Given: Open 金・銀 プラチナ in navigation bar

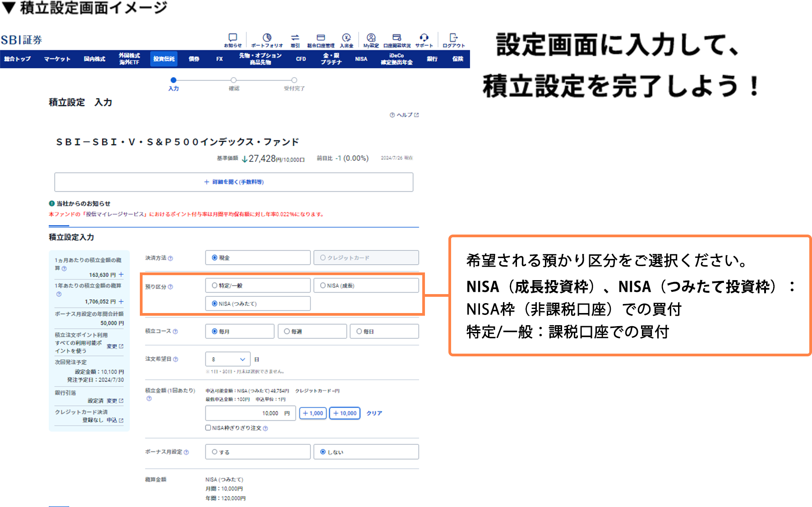Looking at the screenshot, I should click(331, 59).
